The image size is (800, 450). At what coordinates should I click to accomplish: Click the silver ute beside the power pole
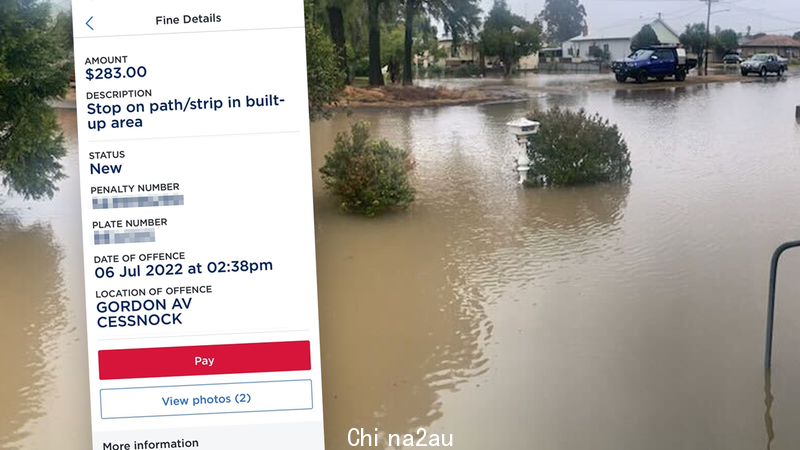[764, 65]
